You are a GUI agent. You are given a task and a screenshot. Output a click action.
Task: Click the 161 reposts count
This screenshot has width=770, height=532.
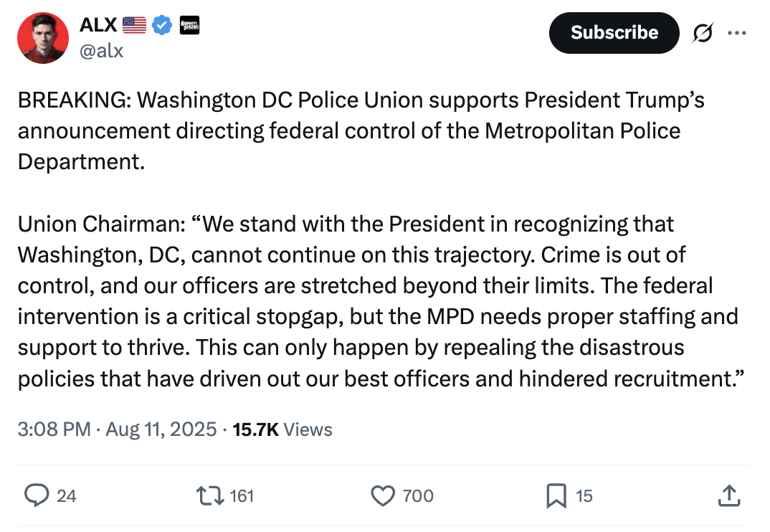click(x=242, y=495)
